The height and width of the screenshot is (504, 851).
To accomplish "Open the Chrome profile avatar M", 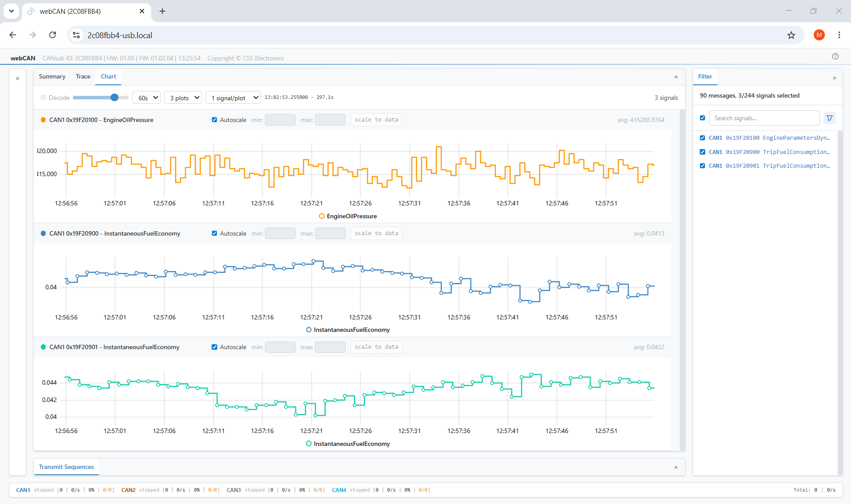I will pyautogui.click(x=819, y=35).
